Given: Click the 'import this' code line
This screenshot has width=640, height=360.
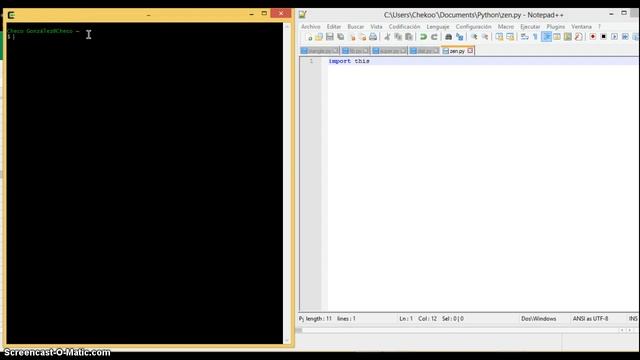Looking at the screenshot, I should pyautogui.click(x=349, y=61).
